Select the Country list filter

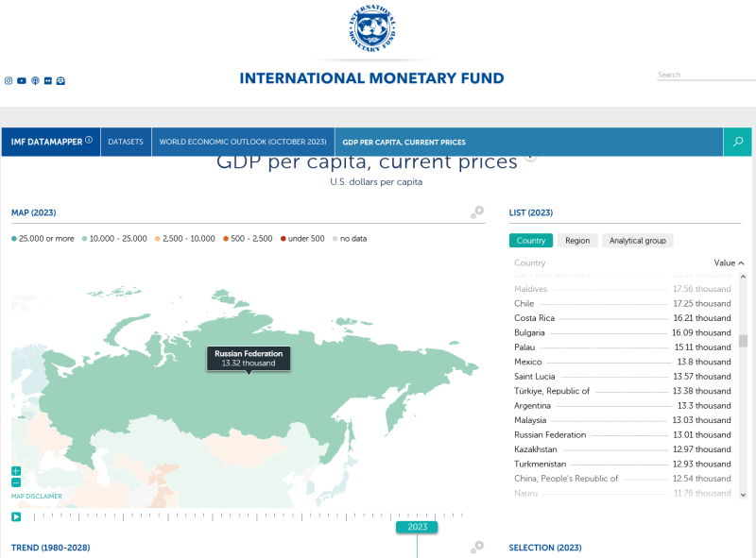coord(531,241)
